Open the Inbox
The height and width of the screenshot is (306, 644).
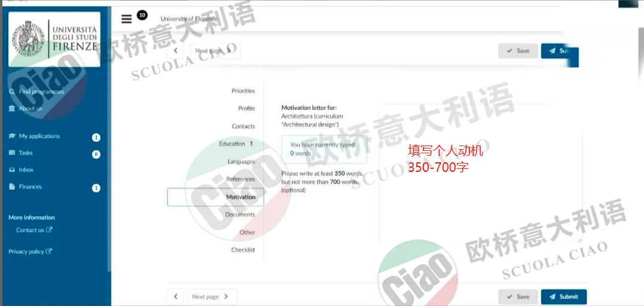click(21, 170)
